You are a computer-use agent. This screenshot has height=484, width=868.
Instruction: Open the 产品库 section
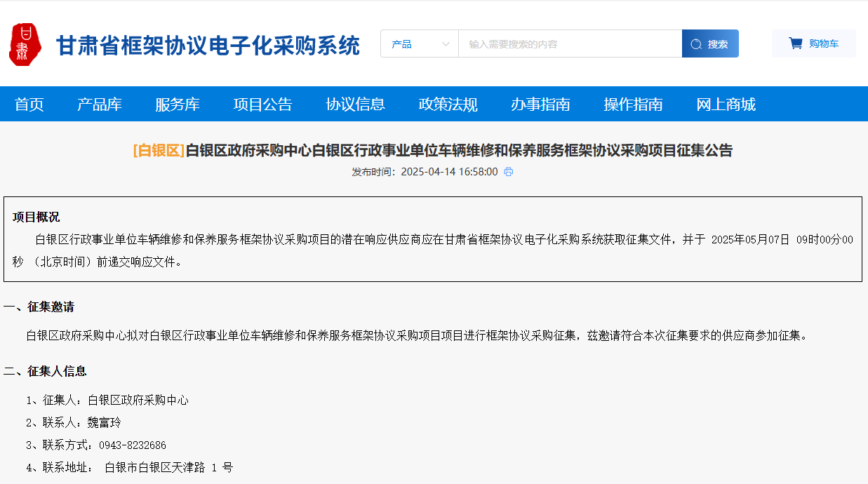(99, 104)
